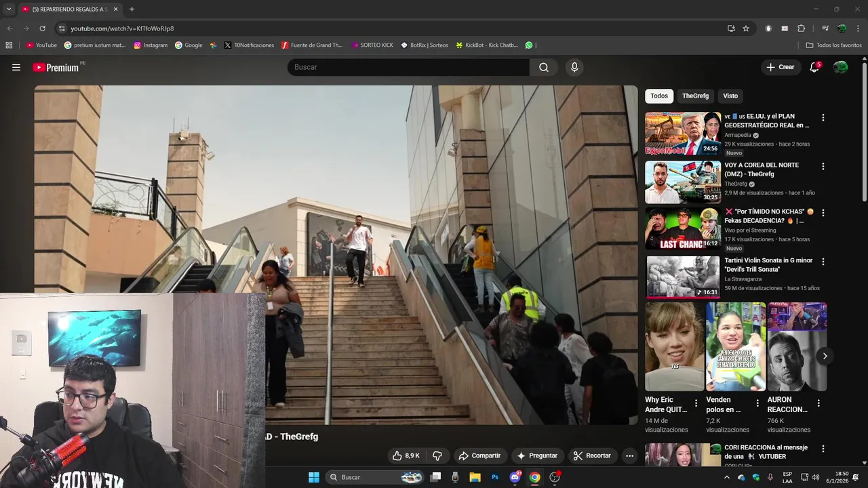Open the LAST CHANCE Fekas video thumbnail

pos(683,229)
